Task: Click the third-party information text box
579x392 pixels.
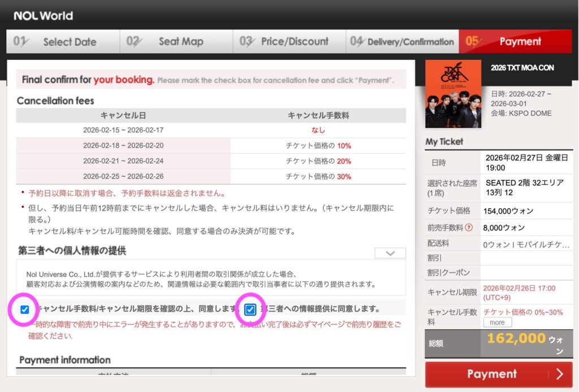Action: [211, 278]
